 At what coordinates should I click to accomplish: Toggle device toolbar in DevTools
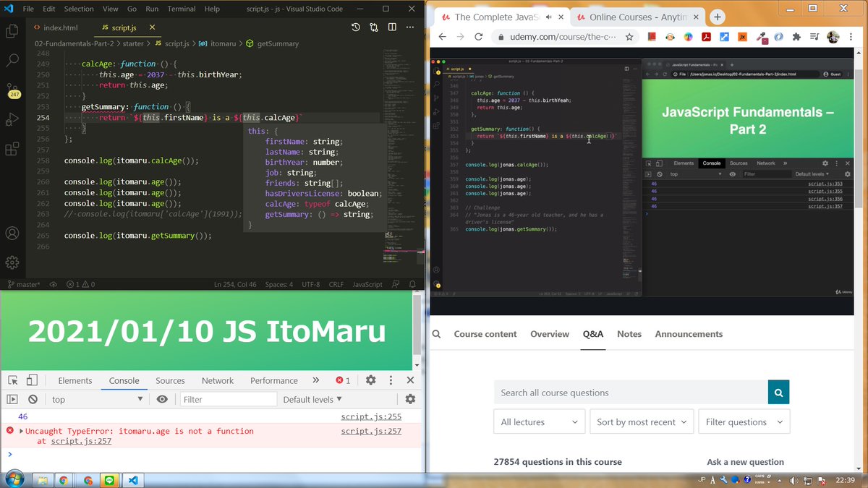[x=32, y=380]
